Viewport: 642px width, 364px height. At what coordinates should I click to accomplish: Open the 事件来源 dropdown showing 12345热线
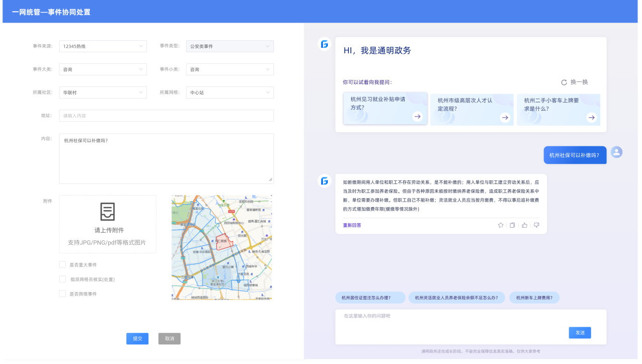[x=103, y=46]
